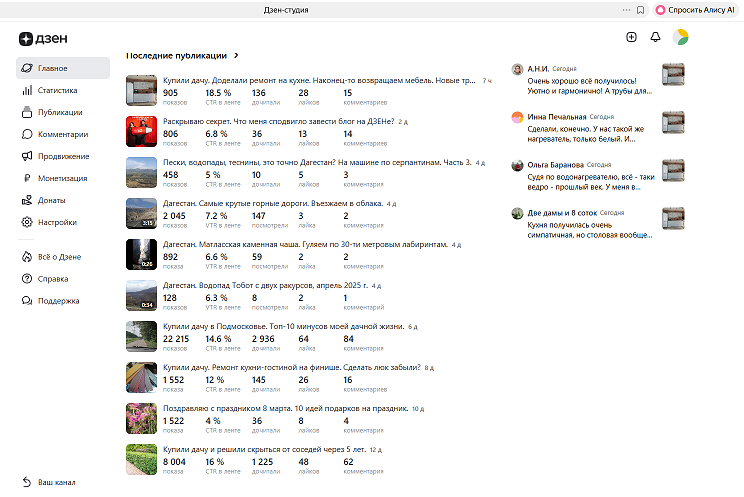Screen dimensions: 744x497
Task: Open the notifications bell
Action: point(655,37)
